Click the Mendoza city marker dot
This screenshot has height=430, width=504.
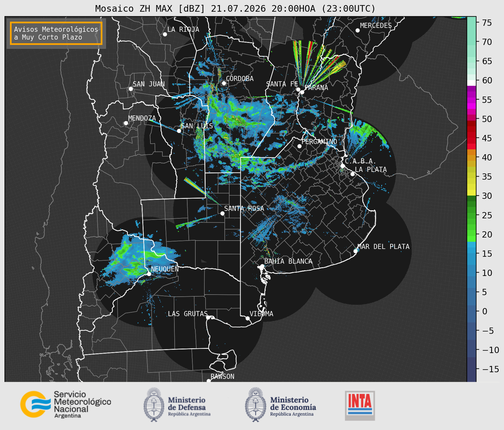(126, 123)
